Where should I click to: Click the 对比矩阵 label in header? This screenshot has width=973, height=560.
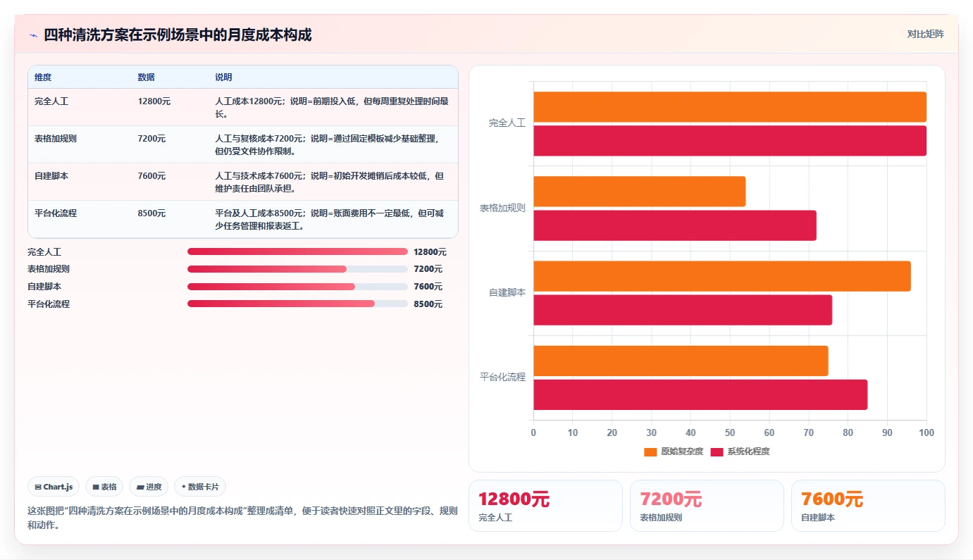(925, 34)
